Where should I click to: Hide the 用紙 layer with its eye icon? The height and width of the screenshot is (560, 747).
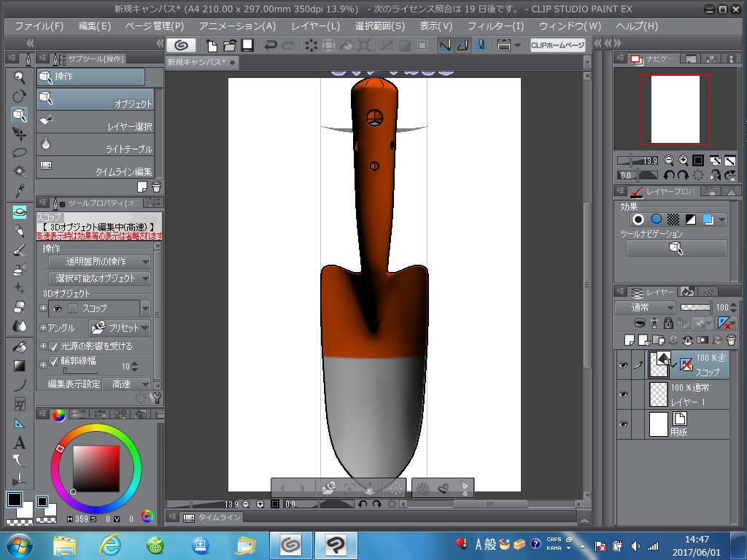coord(623,424)
